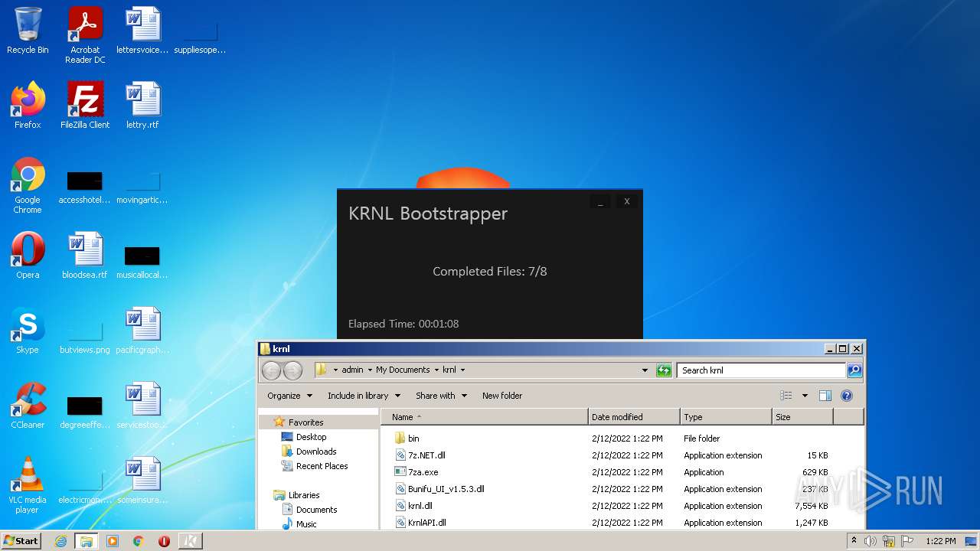Click KRNL app icon in taskbar
Viewport: 980px width, 551px height.
coord(190,541)
